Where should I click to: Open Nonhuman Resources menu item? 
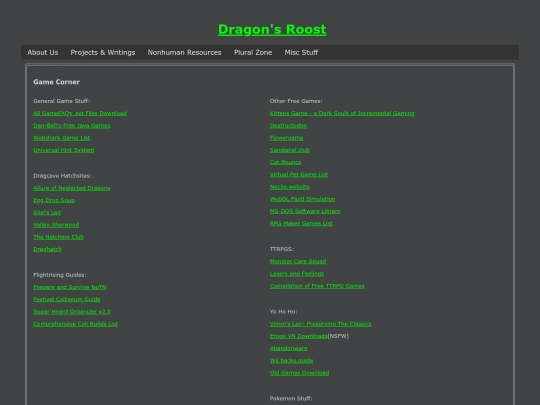click(184, 52)
